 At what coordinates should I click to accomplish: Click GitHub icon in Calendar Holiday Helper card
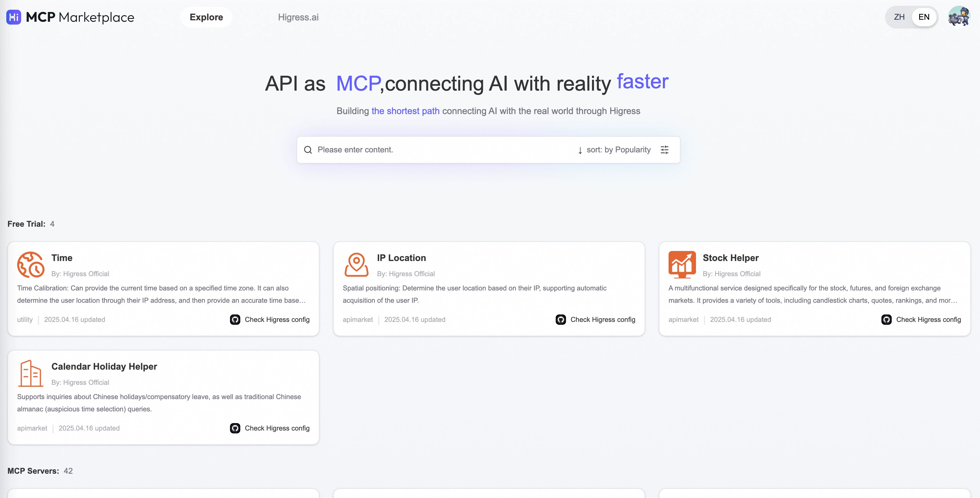pos(235,428)
